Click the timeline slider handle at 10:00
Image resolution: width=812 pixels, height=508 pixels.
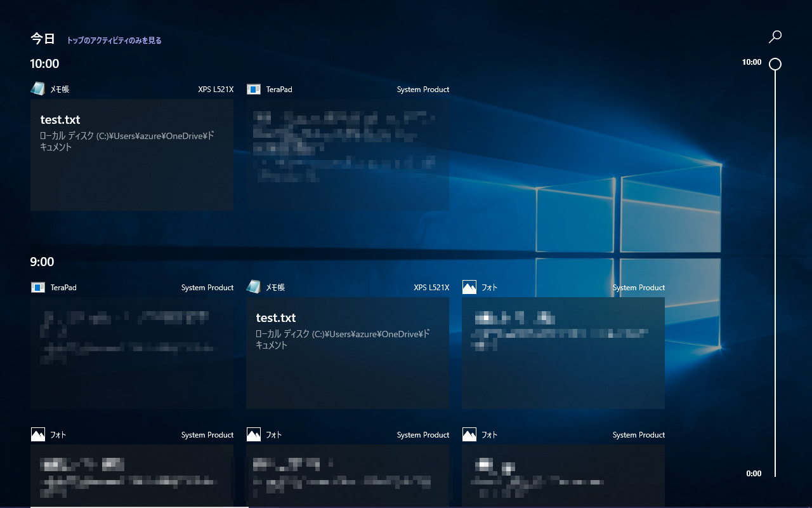point(775,64)
